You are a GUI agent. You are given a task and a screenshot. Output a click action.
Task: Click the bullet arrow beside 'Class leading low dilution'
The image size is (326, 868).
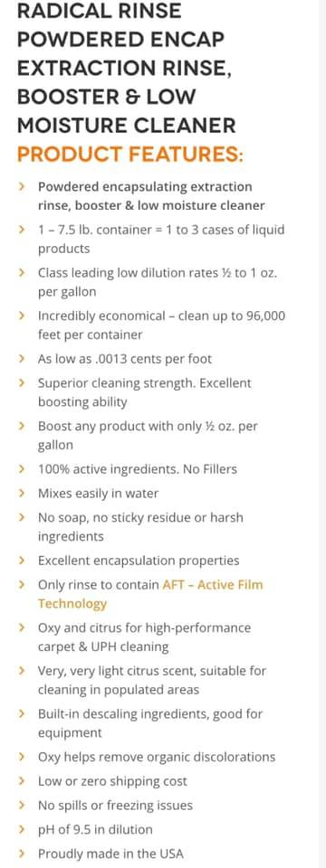pyautogui.click(x=22, y=272)
